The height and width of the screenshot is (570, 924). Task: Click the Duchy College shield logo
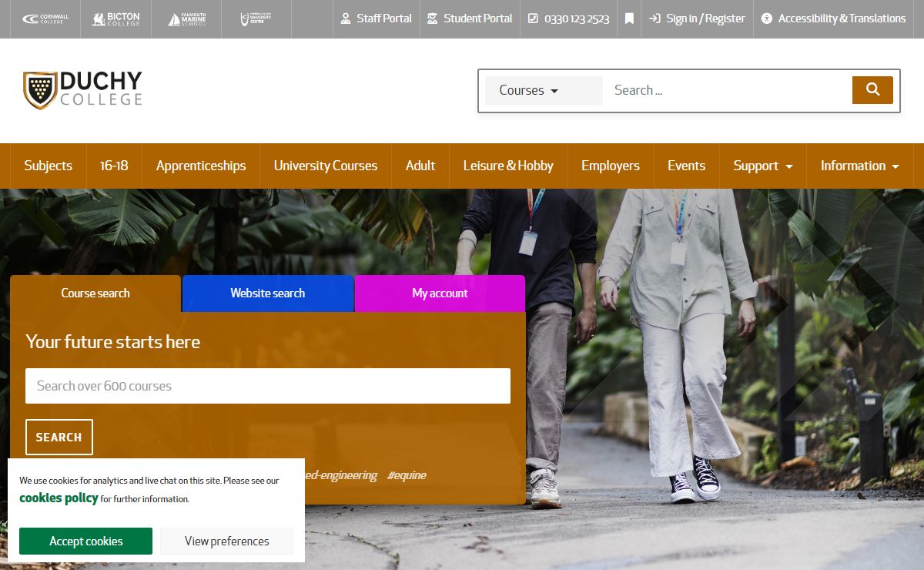click(x=82, y=90)
